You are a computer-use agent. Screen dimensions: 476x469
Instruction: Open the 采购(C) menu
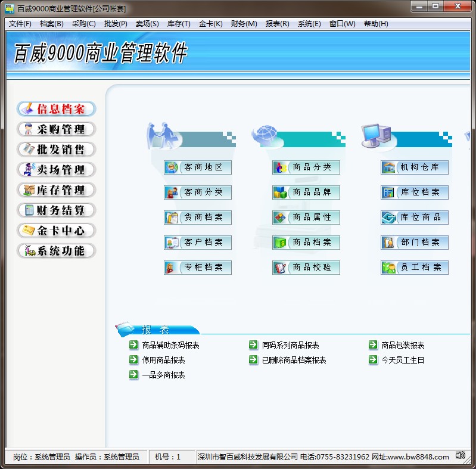[x=84, y=24]
